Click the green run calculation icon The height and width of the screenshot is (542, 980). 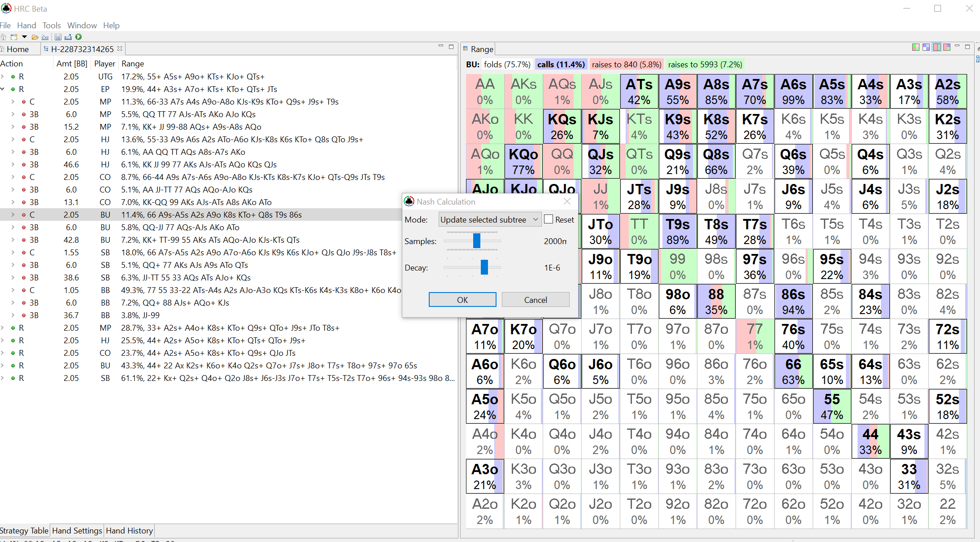point(78,37)
